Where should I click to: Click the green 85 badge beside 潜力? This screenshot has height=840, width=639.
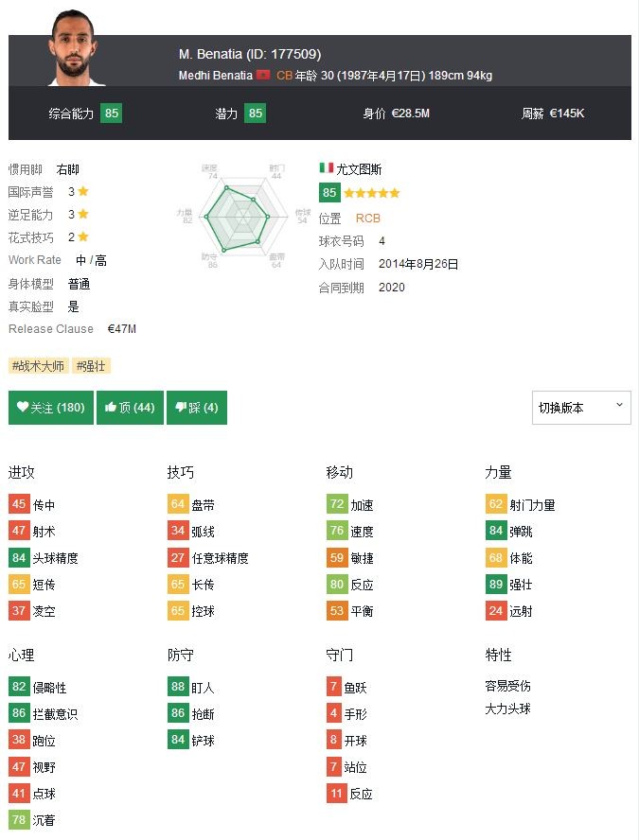[255, 114]
